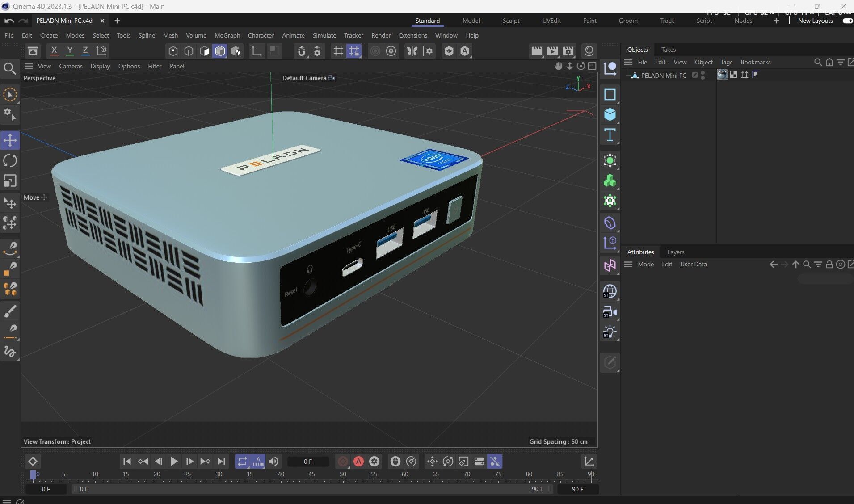Click timeline ruler at frame 45
The width and height of the screenshot is (854, 504).
coord(311,475)
